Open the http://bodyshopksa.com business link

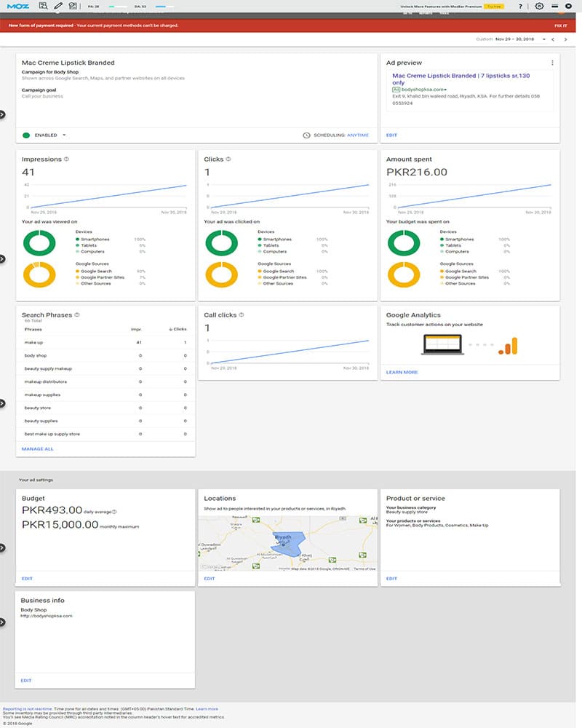(47, 616)
